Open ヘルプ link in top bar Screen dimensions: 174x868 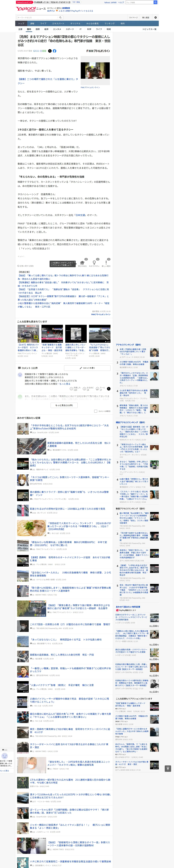click(x=121, y=2)
